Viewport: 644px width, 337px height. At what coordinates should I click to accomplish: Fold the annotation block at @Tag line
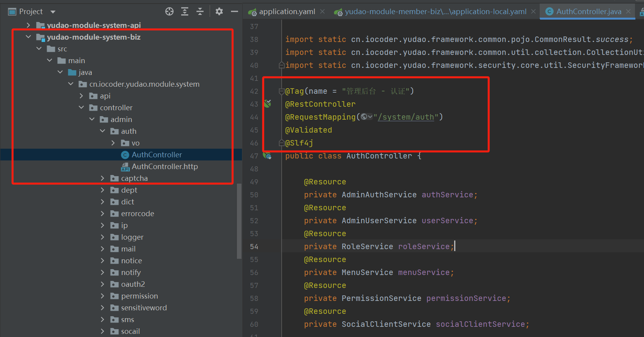(281, 91)
